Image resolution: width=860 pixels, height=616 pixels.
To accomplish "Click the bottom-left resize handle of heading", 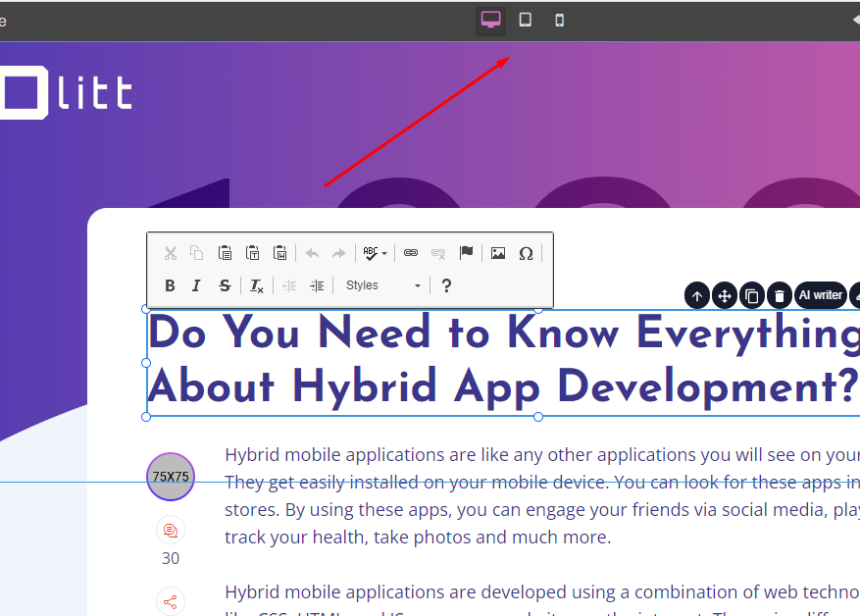I will pos(146,417).
